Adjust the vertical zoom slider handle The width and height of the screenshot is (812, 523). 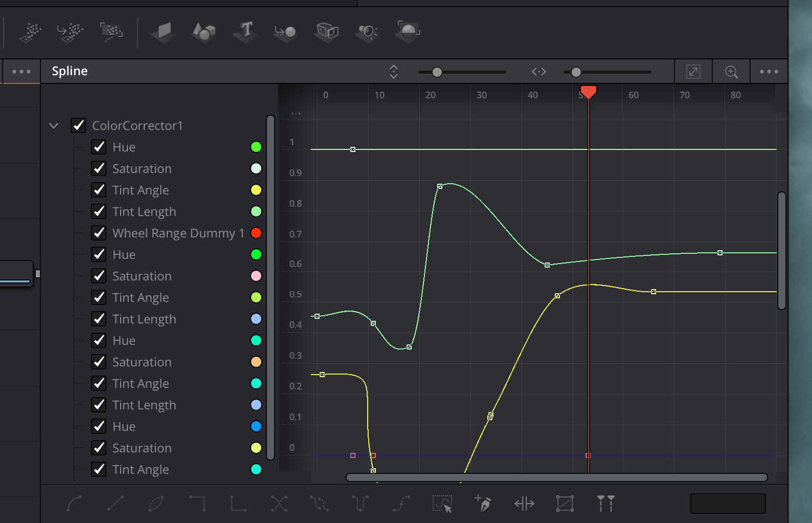[437, 72]
